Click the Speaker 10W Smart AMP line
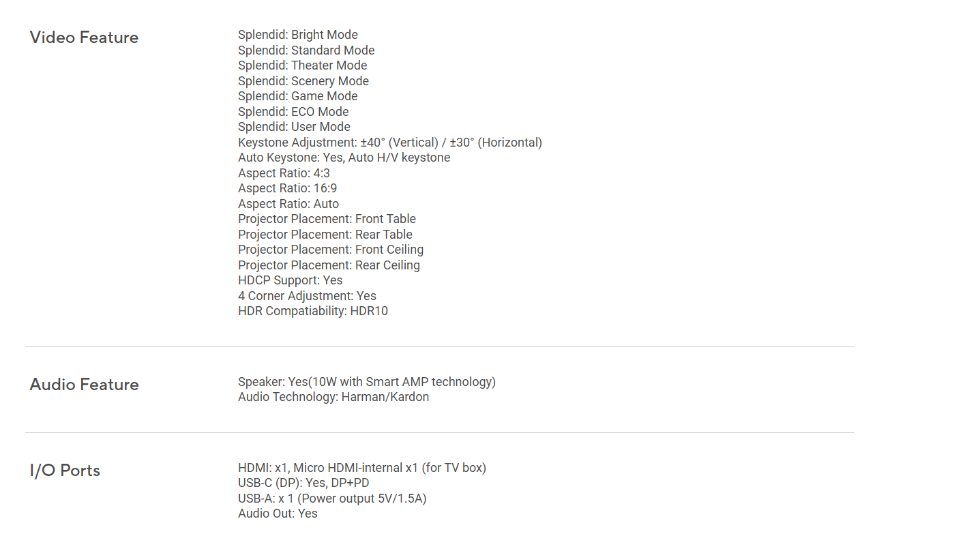Viewport: 980px width, 549px height. (x=367, y=382)
